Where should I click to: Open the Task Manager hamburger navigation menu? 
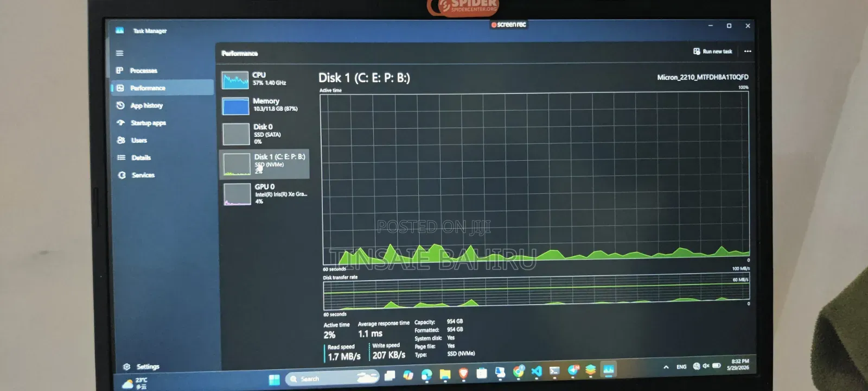[119, 53]
